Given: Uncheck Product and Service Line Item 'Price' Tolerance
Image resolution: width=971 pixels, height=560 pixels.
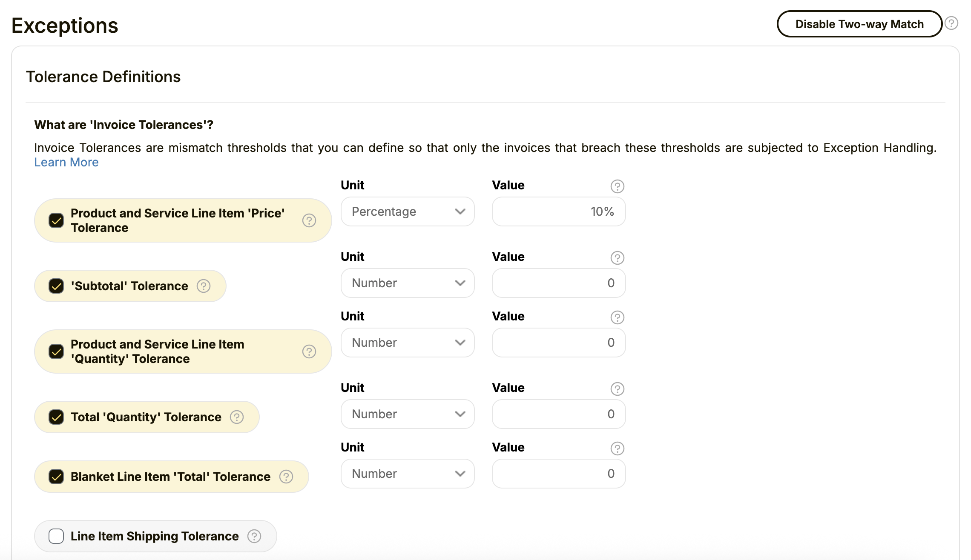Looking at the screenshot, I should coord(56,220).
